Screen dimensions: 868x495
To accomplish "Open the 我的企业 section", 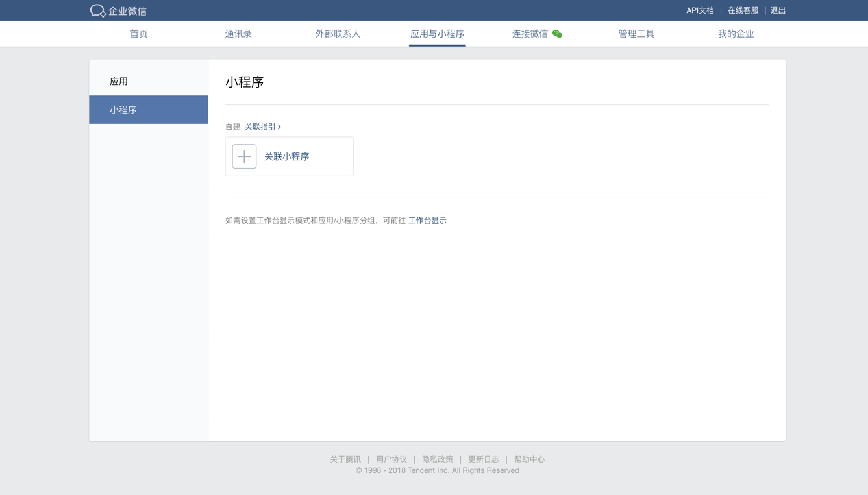I will coord(736,33).
